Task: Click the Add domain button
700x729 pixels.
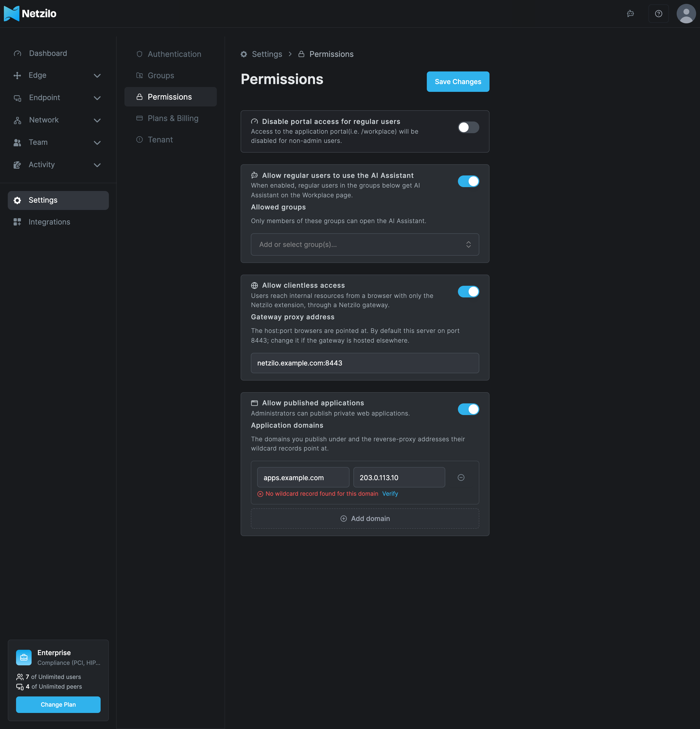Action: pos(365,519)
